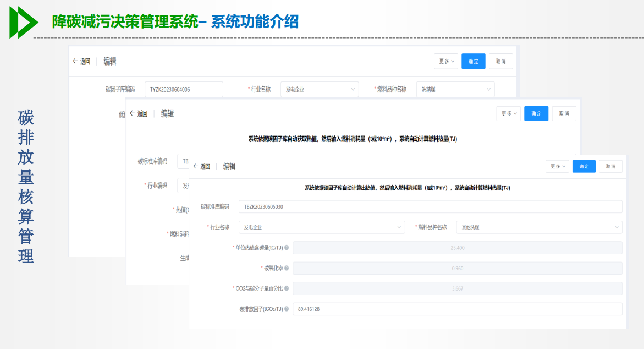Image resolution: width=644 pixels, height=349 pixels.
Task: Expand the 更多 dropdown in the rearmost window
Action: click(446, 61)
